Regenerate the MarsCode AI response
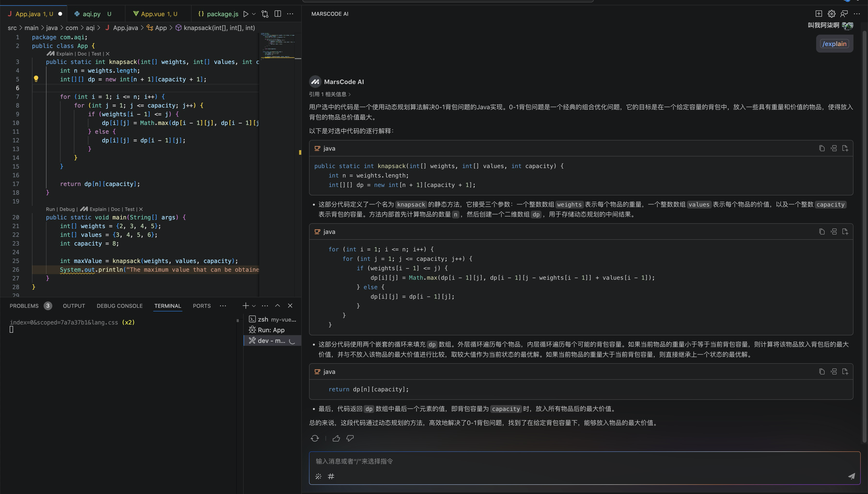The height and width of the screenshot is (494, 868). click(315, 438)
